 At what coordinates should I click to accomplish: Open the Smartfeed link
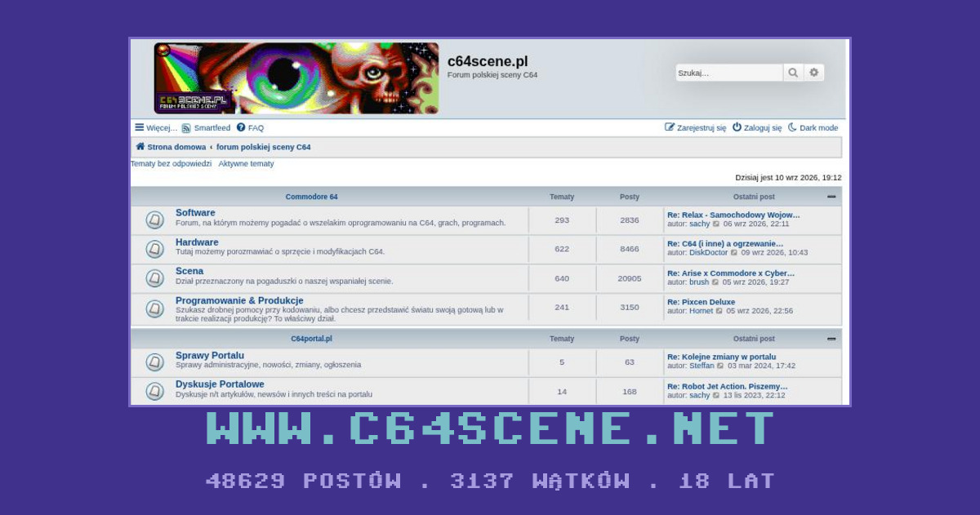206,128
